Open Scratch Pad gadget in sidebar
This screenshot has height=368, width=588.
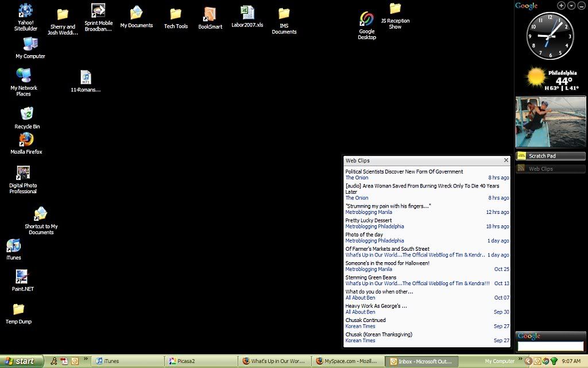click(x=551, y=156)
